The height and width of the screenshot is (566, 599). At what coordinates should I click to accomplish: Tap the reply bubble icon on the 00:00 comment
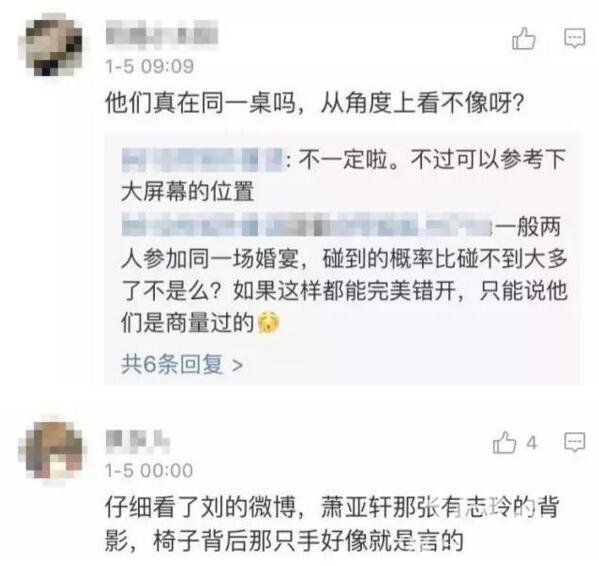(575, 443)
